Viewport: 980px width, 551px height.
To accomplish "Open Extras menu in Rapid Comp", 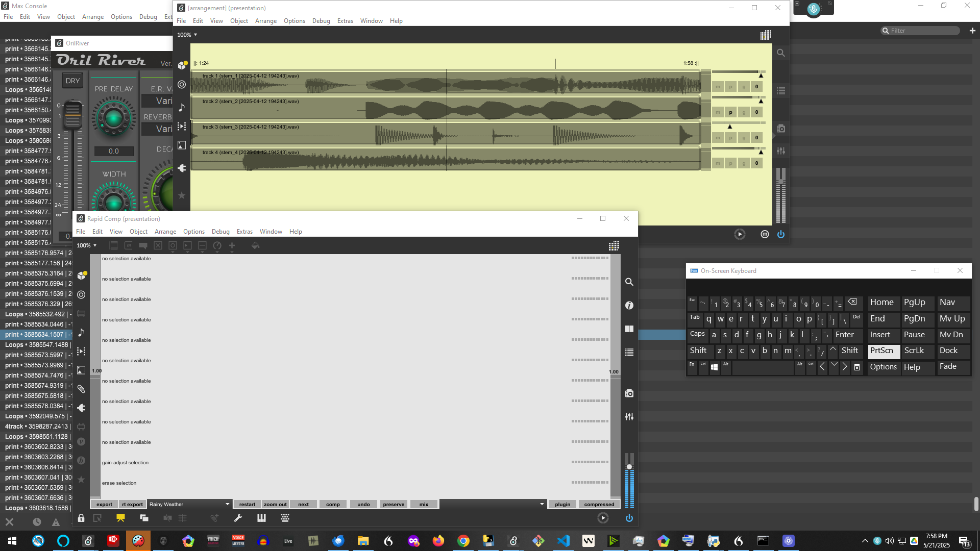I will pyautogui.click(x=244, y=232).
